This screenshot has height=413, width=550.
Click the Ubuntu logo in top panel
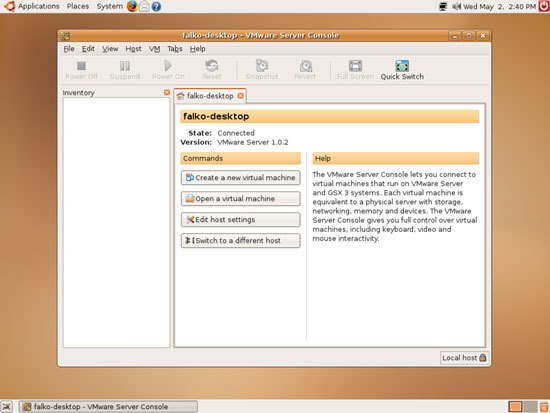tap(9, 6)
